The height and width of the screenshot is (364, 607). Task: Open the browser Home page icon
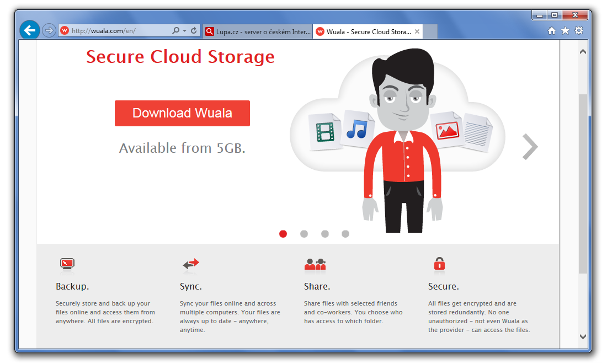tap(551, 31)
